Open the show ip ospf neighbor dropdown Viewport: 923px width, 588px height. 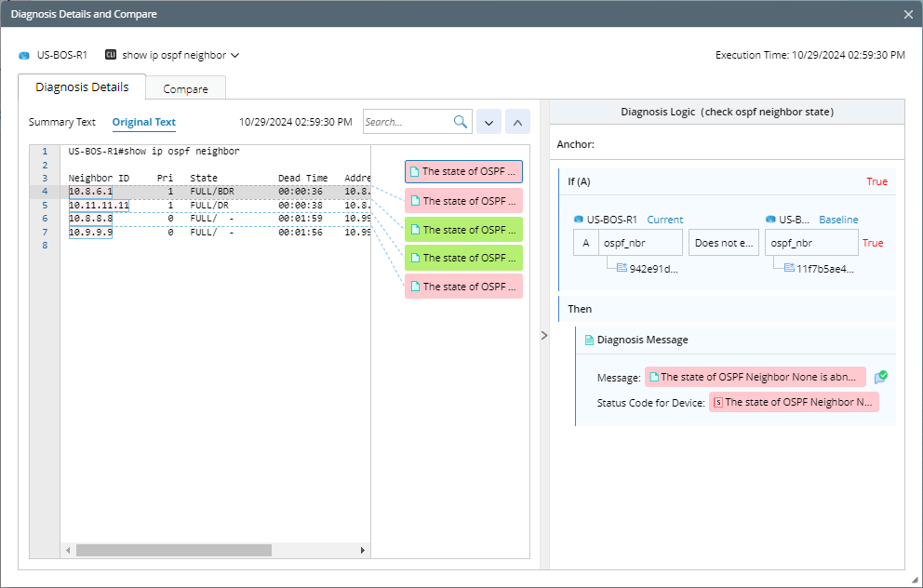point(234,56)
